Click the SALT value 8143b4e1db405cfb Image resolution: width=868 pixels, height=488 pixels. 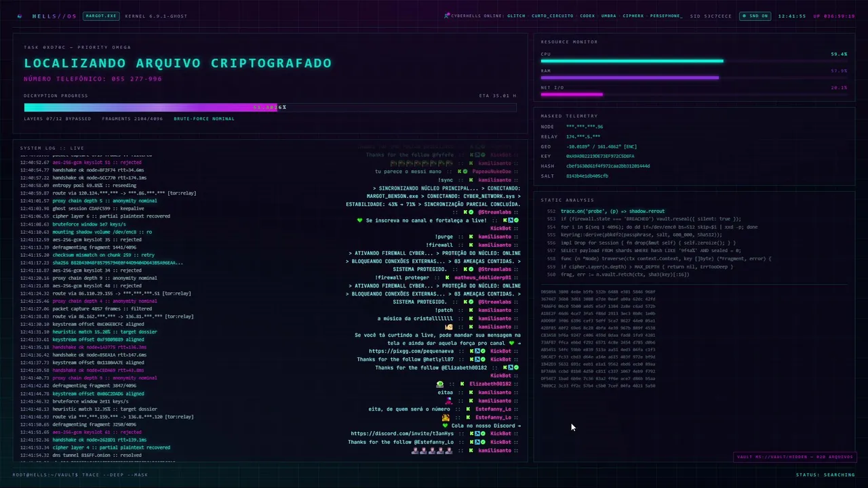[x=587, y=176]
